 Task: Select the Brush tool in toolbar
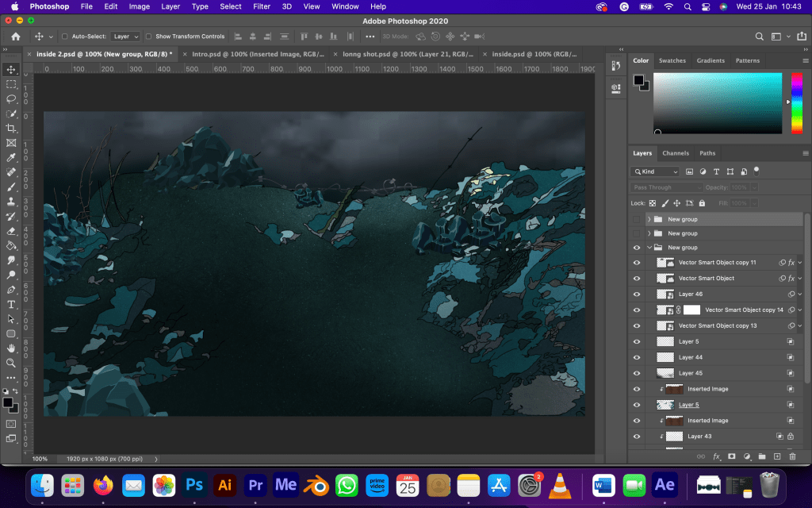click(11, 187)
